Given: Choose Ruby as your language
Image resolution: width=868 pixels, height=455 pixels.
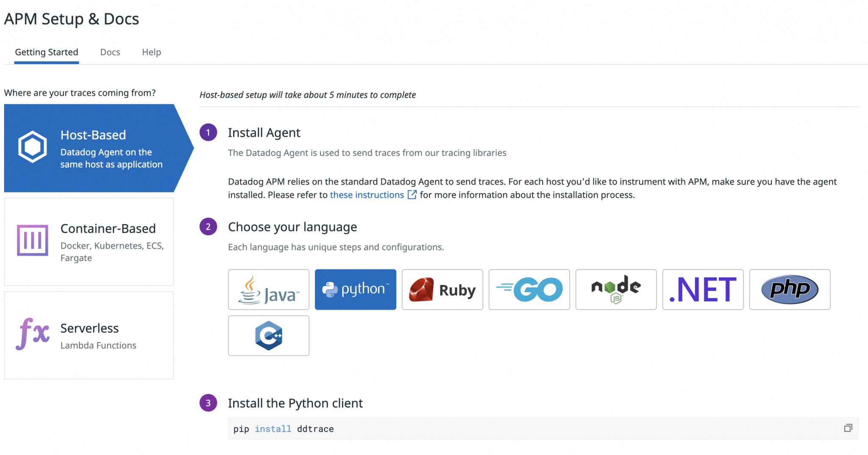Looking at the screenshot, I should [x=442, y=289].
